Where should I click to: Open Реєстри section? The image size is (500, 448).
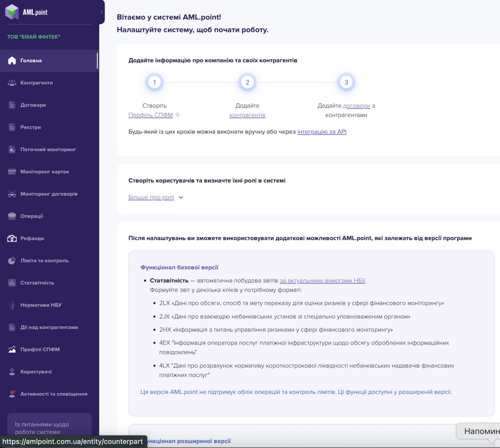tap(49, 127)
